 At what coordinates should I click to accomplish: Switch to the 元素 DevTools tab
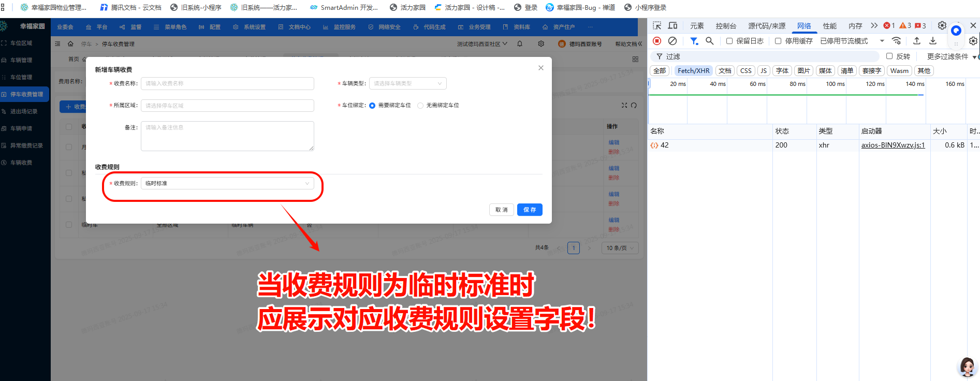click(697, 26)
